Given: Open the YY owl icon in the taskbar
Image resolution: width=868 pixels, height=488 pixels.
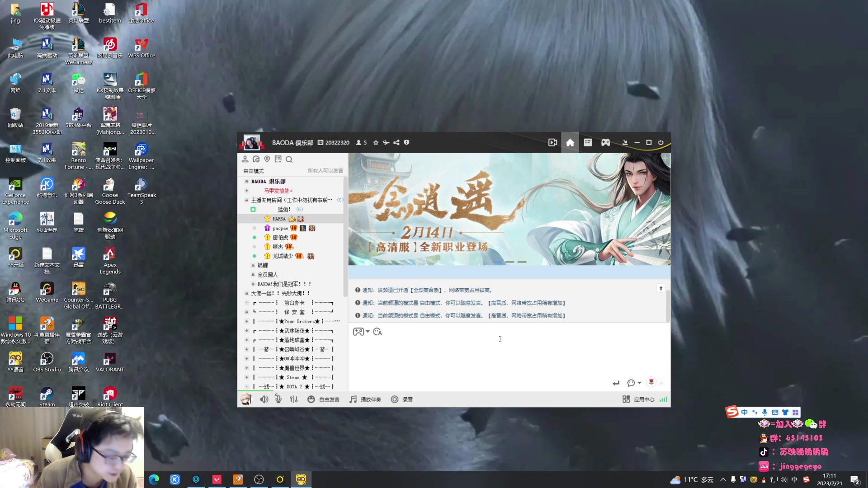Looking at the screenshot, I should click(x=301, y=479).
